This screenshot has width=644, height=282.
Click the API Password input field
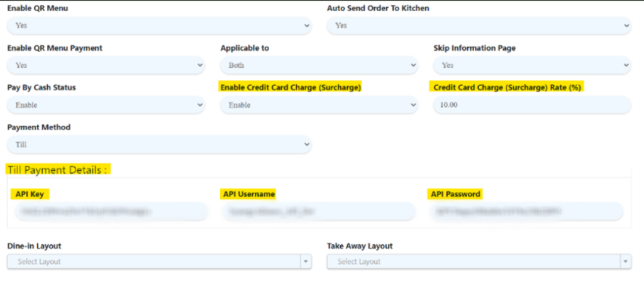click(526, 212)
